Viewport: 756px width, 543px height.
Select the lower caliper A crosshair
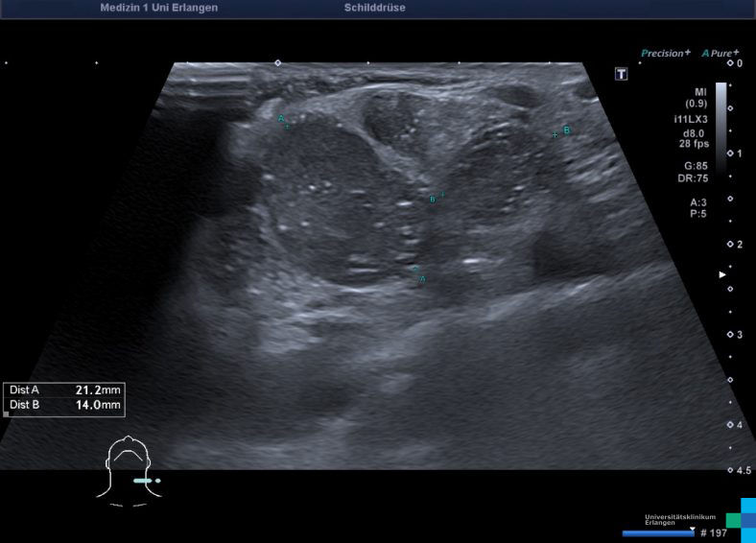point(415,270)
